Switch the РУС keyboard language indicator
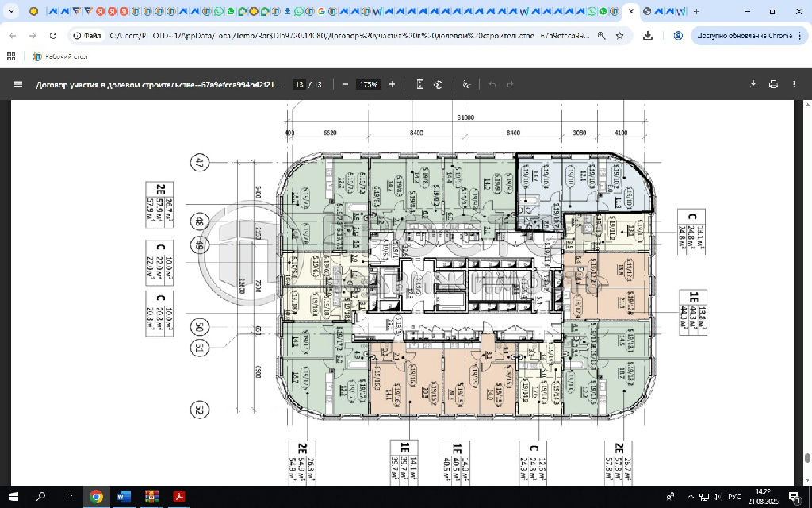Viewport: 812px width, 508px height. click(x=734, y=497)
